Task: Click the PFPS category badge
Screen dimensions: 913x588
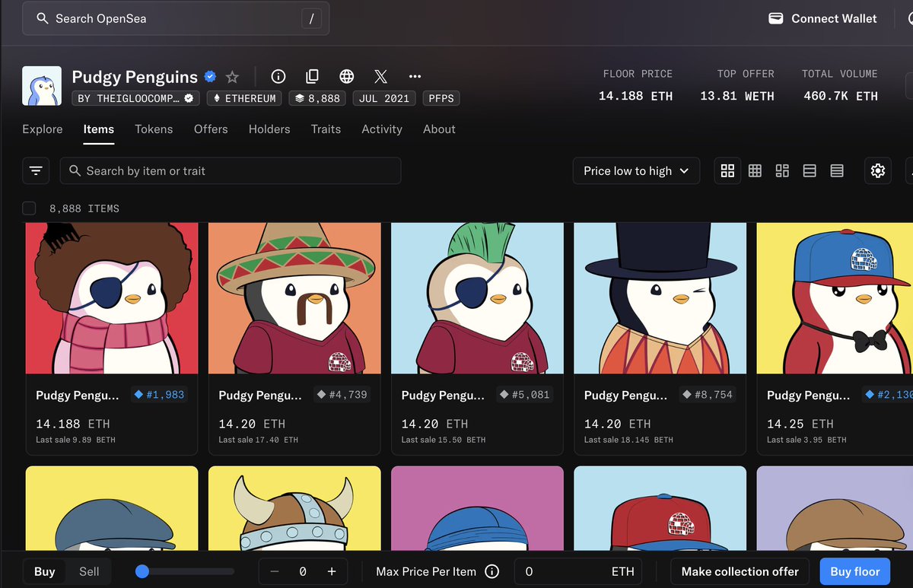Action: tap(441, 98)
